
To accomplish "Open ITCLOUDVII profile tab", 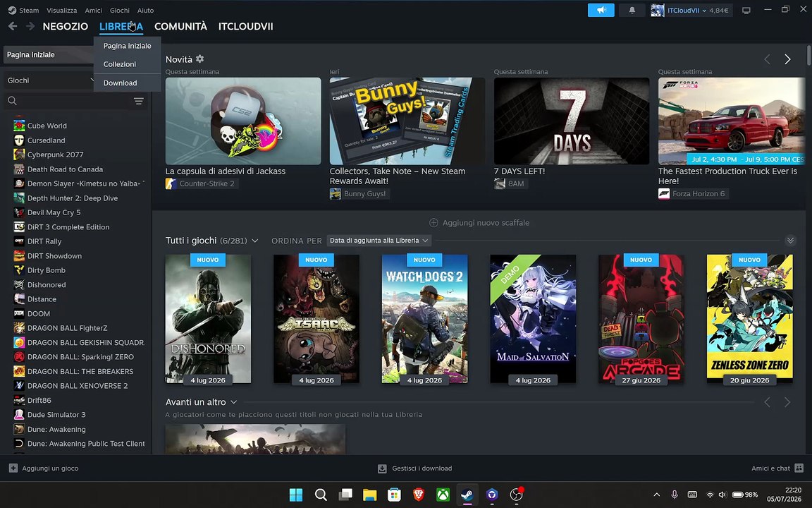I will (245, 26).
